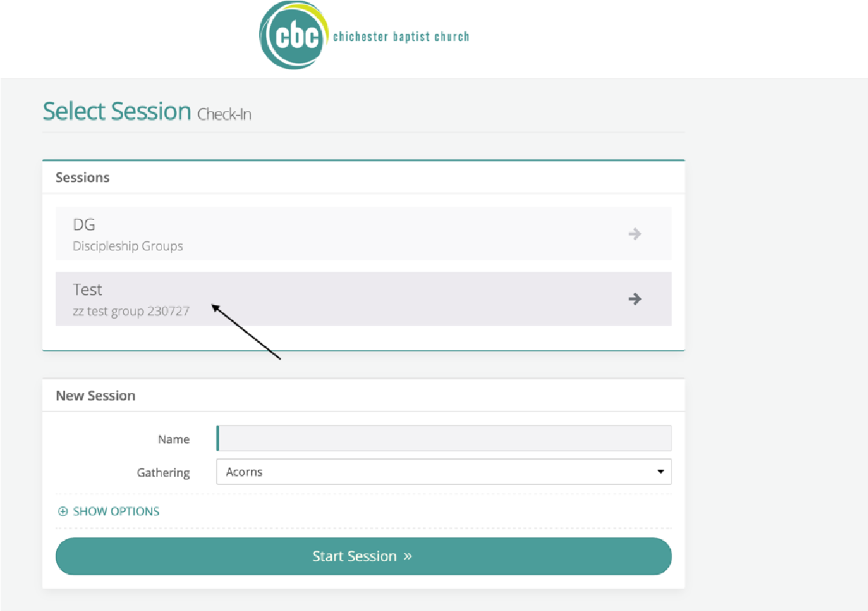
Task: Click the Name field label
Action: pos(174,439)
